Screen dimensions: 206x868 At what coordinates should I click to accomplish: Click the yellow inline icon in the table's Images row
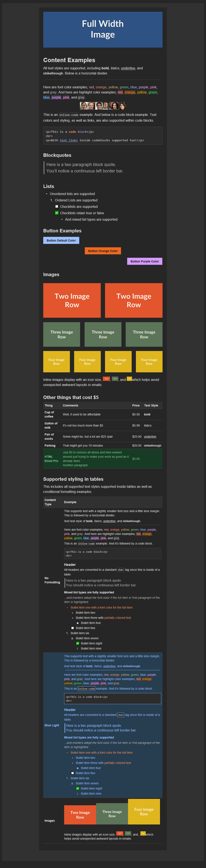point(143,833)
